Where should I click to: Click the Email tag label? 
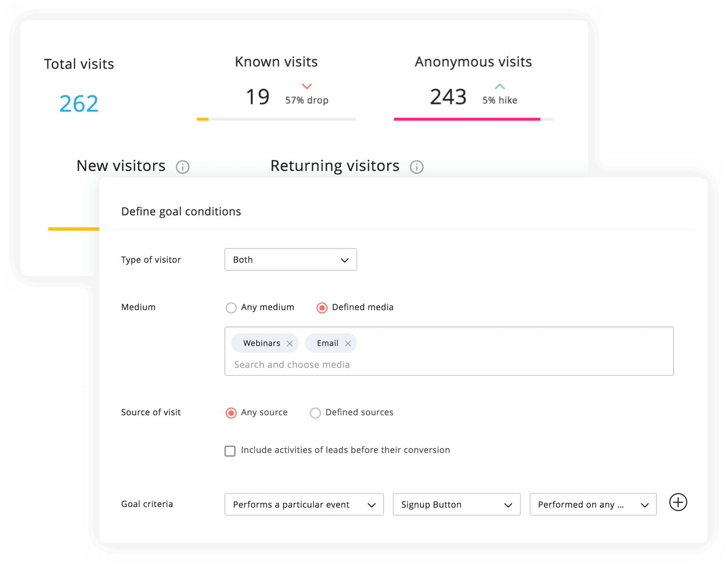[x=327, y=343]
